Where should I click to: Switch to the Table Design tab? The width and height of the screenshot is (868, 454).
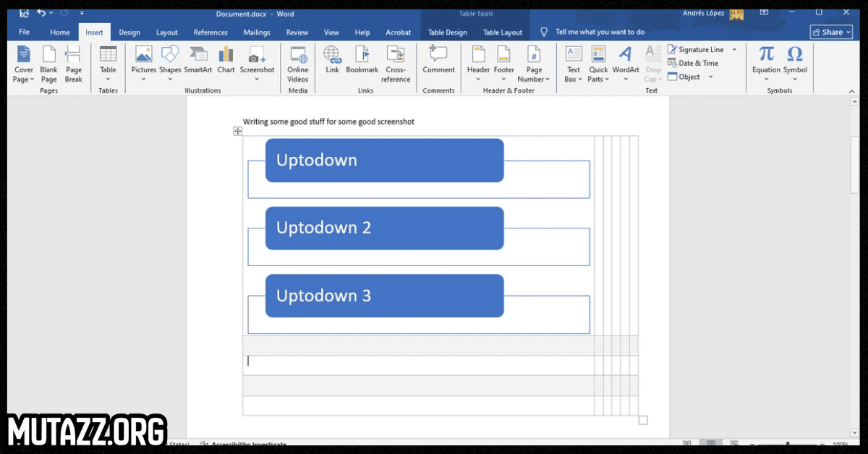447,33
